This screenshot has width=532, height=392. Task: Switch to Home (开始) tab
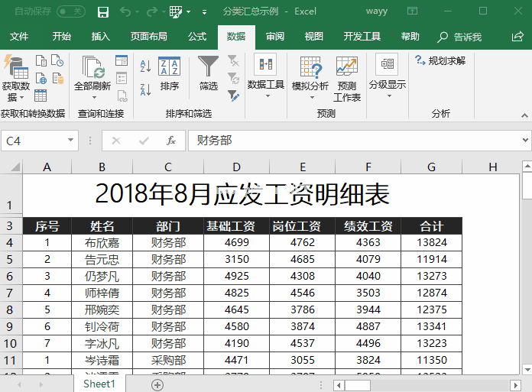point(62,36)
